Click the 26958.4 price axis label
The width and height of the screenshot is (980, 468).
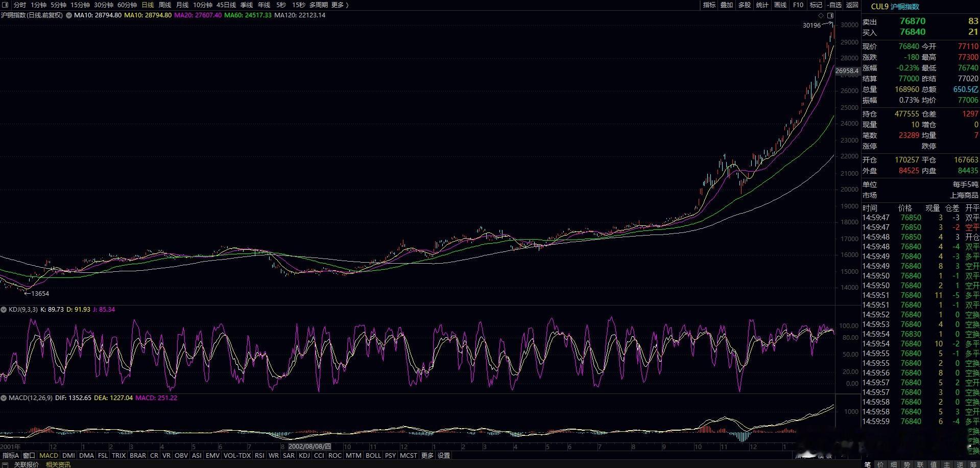point(847,71)
